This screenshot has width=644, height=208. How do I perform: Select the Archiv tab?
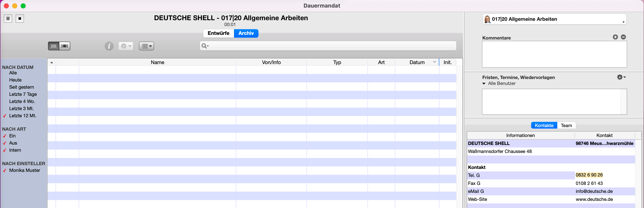pos(246,33)
